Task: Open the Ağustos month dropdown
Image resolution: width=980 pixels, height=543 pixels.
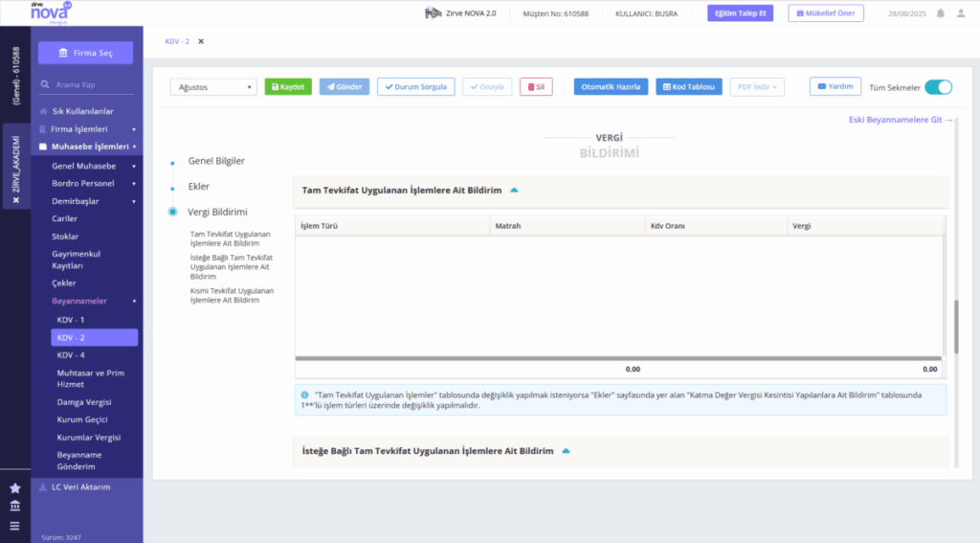Action: coord(213,87)
